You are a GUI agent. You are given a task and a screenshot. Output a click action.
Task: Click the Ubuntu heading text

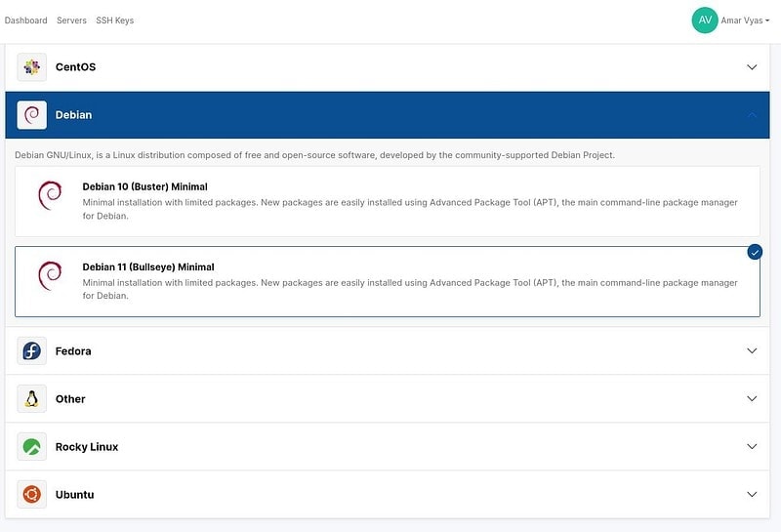pyautogui.click(x=75, y=495)
